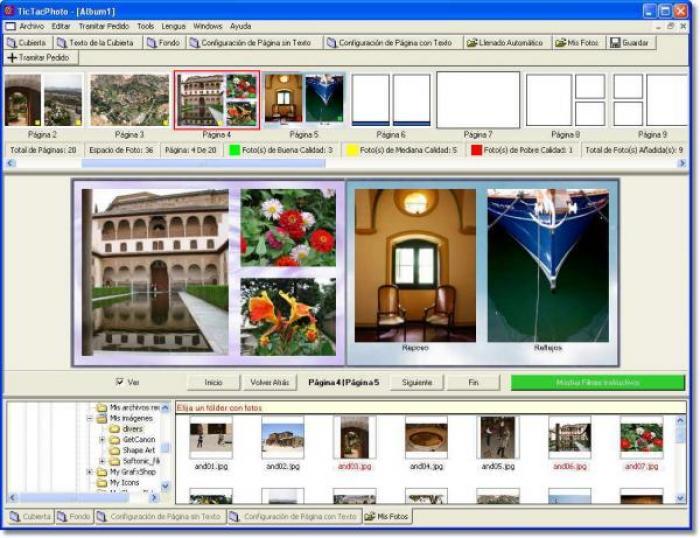Viewport: 700px width, 538px height.
Task: Run Llenado Automático from toolbar
Action: (x=508, y=43)
